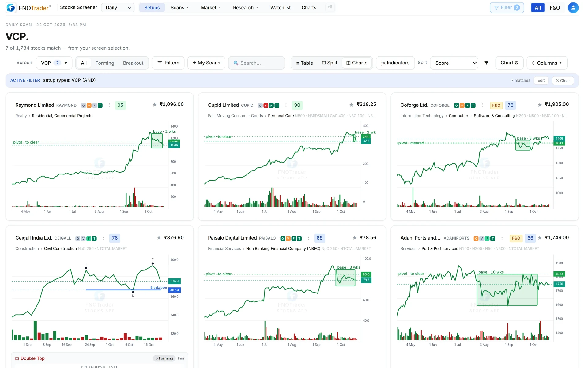
Task: Open the Sort by Score dropdown
Action: (454, 63)
